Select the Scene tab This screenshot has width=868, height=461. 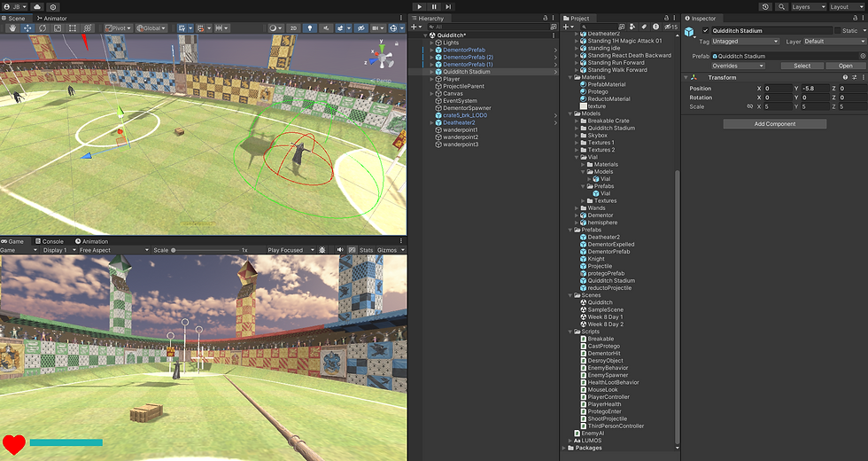[13, 19]
